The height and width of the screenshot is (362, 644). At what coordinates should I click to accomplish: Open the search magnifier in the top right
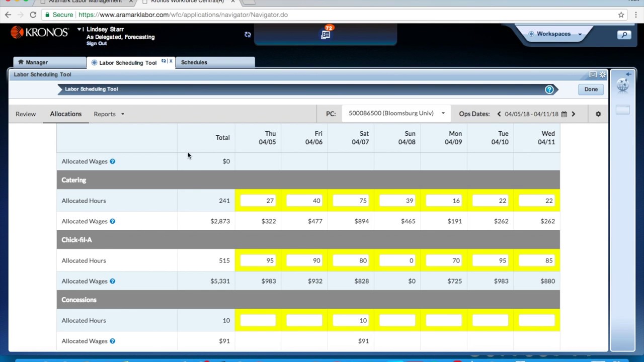pos(624,35)
